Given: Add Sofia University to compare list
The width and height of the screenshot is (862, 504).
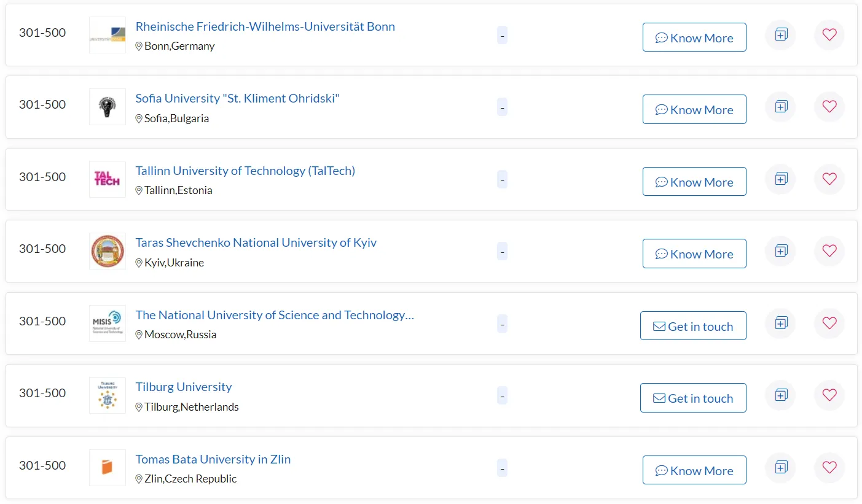Looking at the screenshot, I should (x=780, y=107).
